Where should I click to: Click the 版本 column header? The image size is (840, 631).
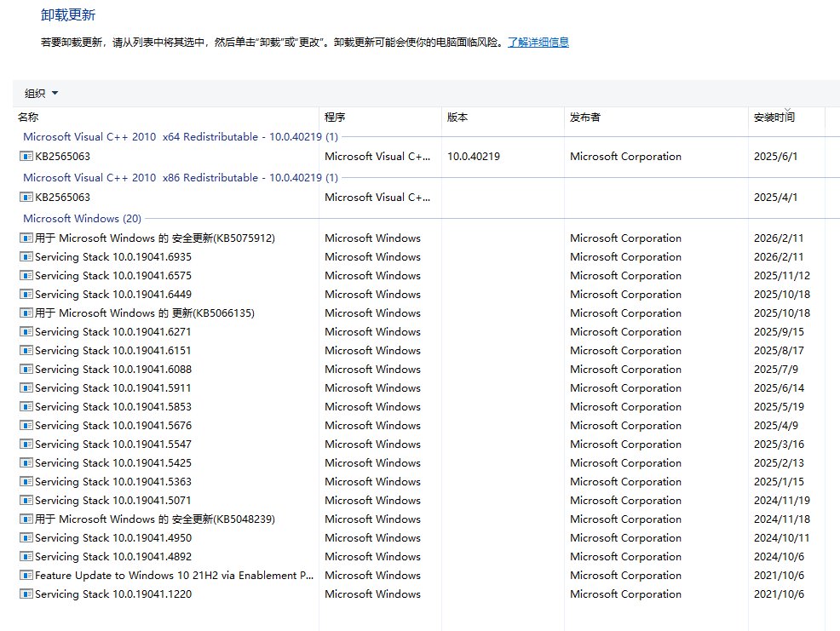tap(457, 118)
